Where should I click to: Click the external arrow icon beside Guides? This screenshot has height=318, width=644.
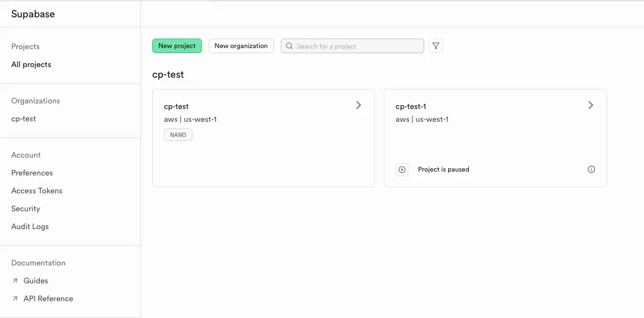15,281
